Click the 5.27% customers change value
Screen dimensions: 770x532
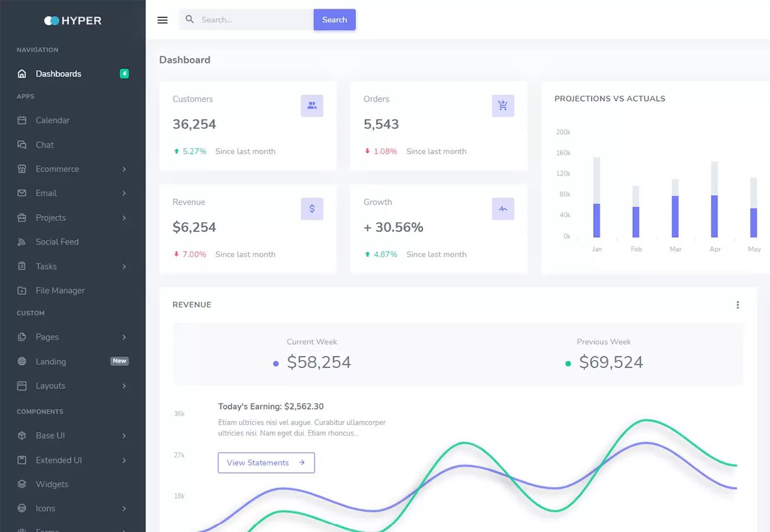(x=195, y=151)
